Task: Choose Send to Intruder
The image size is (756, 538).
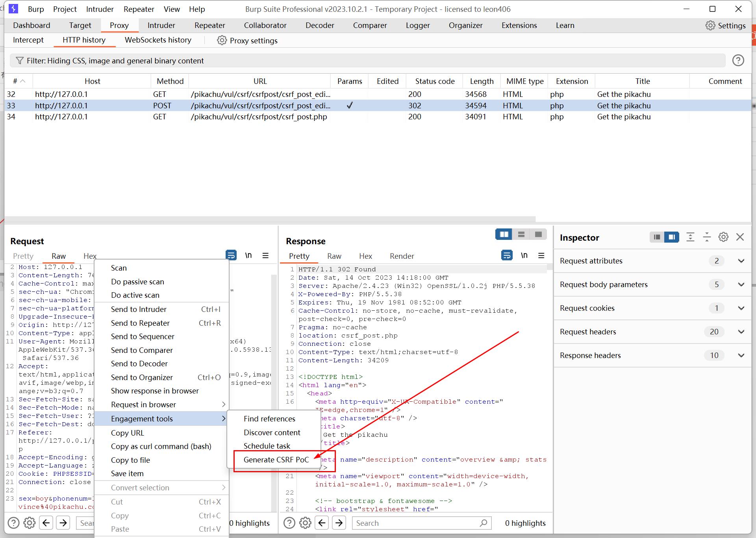Action: pyautogui.click(x=161, y=309)
